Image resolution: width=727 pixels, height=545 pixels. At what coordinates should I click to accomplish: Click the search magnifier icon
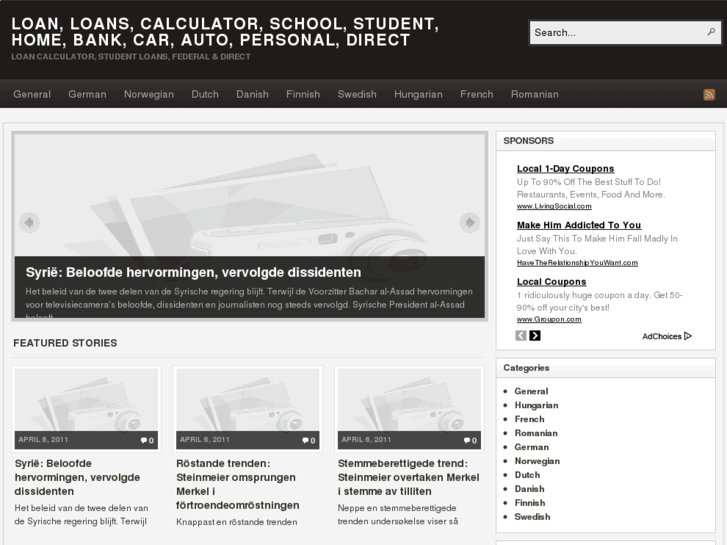click(x=711, y=32)
